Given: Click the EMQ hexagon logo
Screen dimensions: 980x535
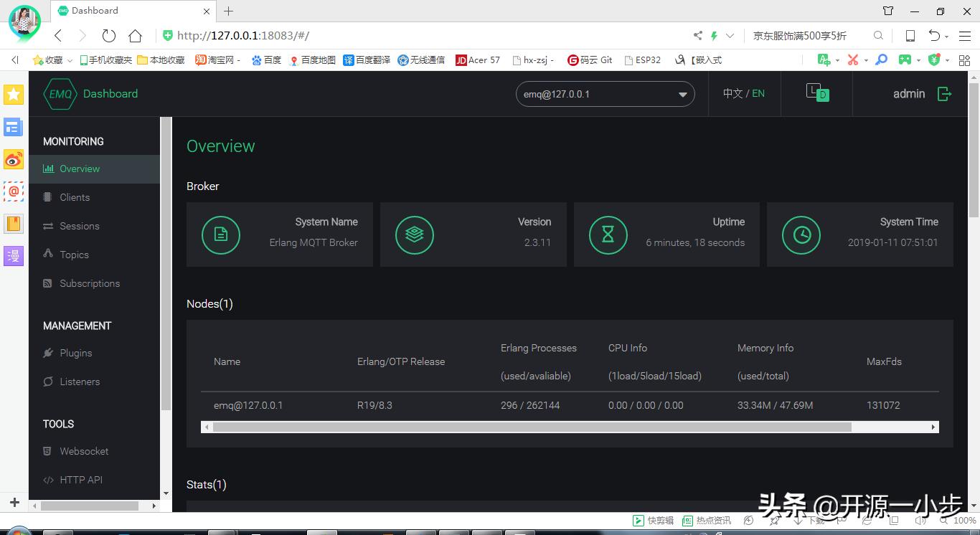Looking at the screenshot, I should (x=60, y=94).
